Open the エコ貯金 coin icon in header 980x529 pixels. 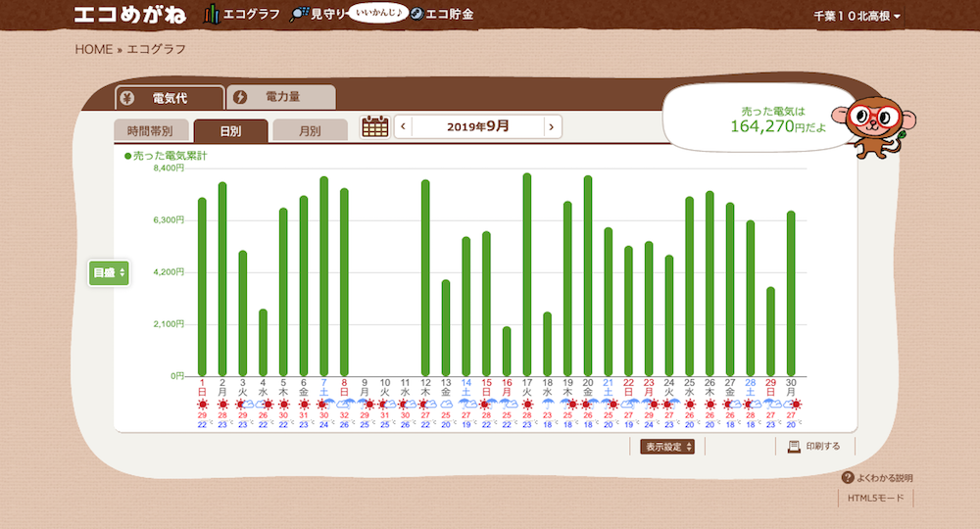coord(416,14)
